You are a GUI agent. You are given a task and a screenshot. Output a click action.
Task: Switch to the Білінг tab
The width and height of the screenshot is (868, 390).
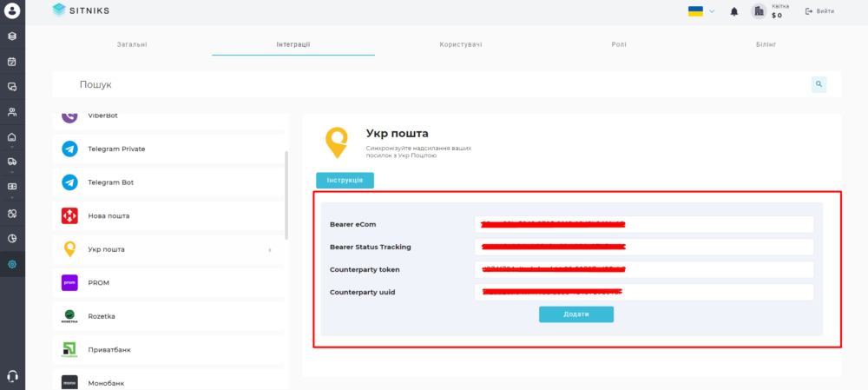[766, 44]
